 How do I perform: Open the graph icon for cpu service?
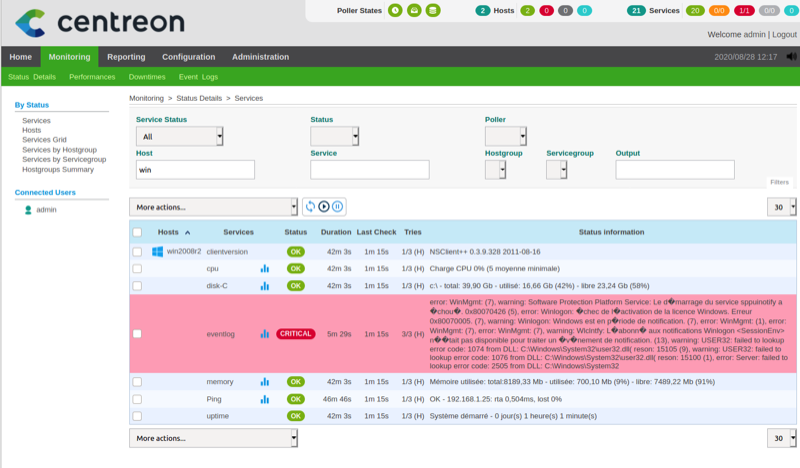265,268
